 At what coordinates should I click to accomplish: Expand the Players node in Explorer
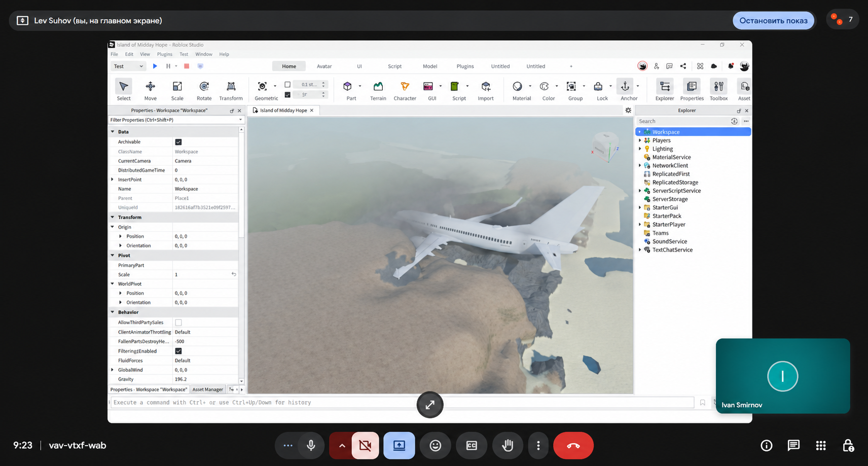click(640, 140)
